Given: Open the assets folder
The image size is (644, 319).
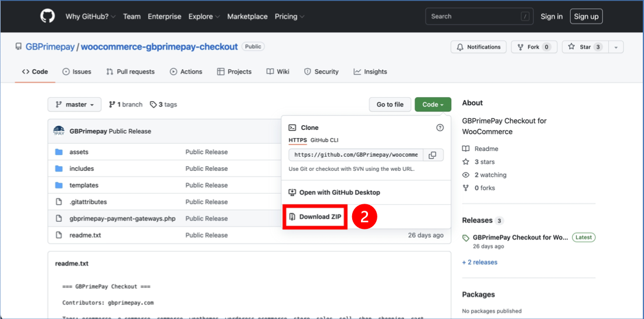Looking at the screenshot, I should coord(79,152).
